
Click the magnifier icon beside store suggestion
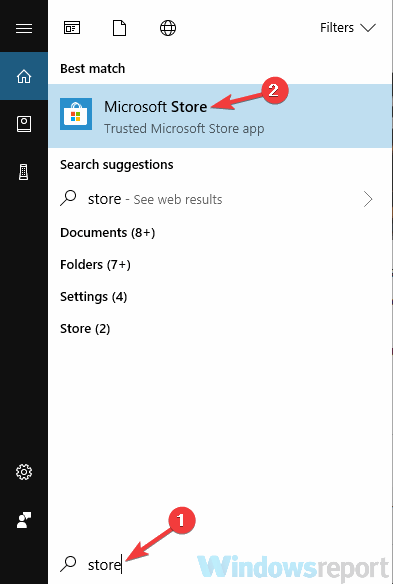tap(68, 199)
